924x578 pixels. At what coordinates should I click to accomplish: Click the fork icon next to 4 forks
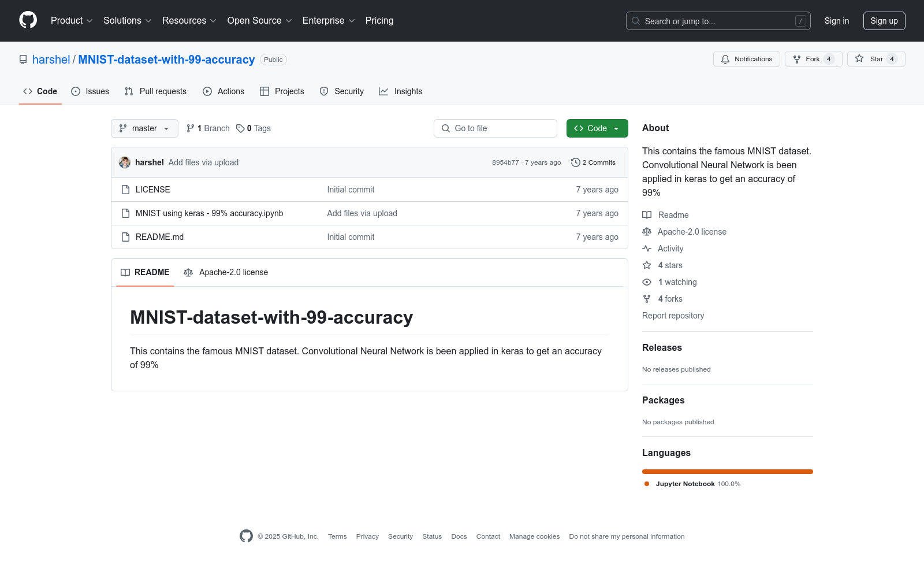[x=647, y=299]
